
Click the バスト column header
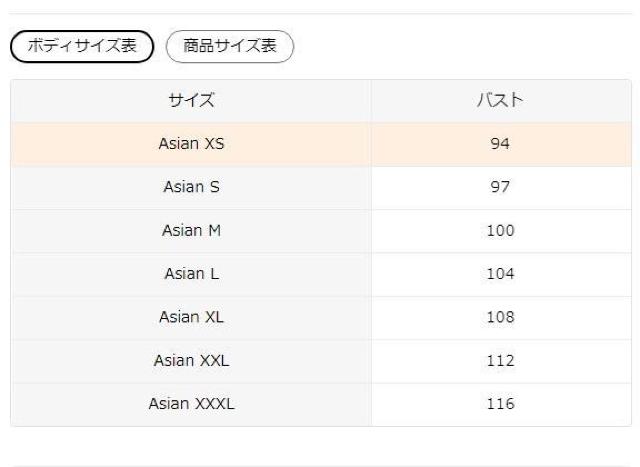pyautogui.click(x=501, y=100)
